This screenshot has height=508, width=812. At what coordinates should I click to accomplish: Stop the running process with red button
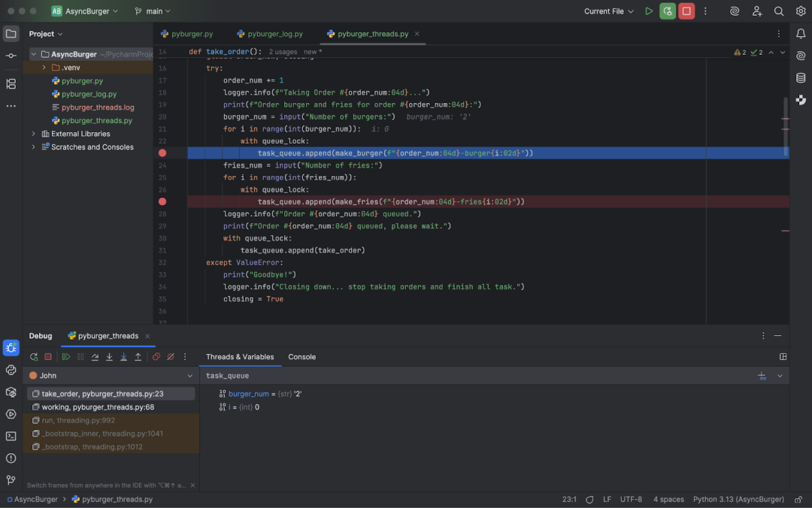coord(686,11)
